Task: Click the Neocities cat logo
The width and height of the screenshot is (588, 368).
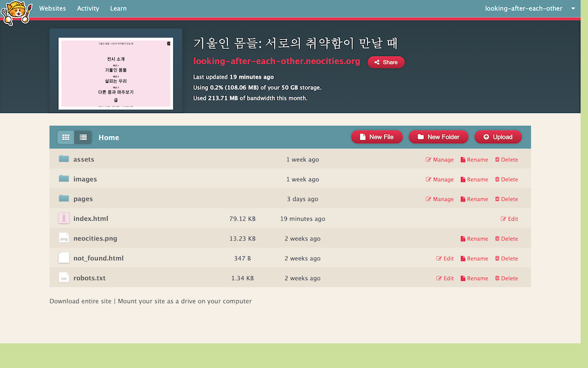Action: click(16, 13)
